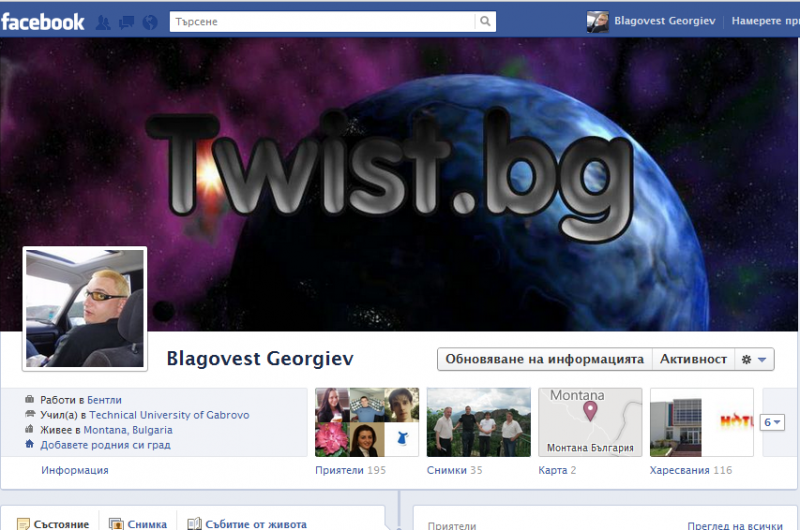Switch to the Състояние tab
Viewport: 800px width, 530px height.
tap(53, 523)
